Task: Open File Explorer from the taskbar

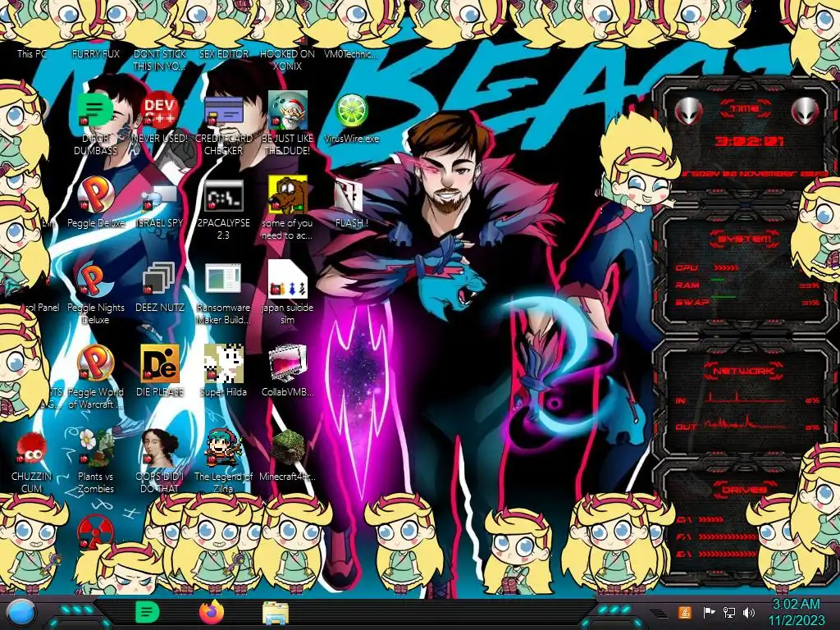Action: tap(276, 614)
